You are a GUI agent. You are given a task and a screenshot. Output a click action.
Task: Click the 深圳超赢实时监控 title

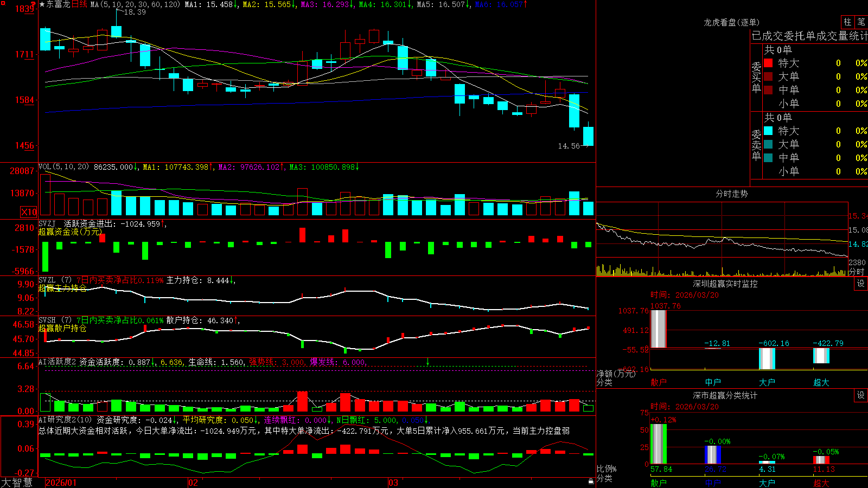click(725, 284)
